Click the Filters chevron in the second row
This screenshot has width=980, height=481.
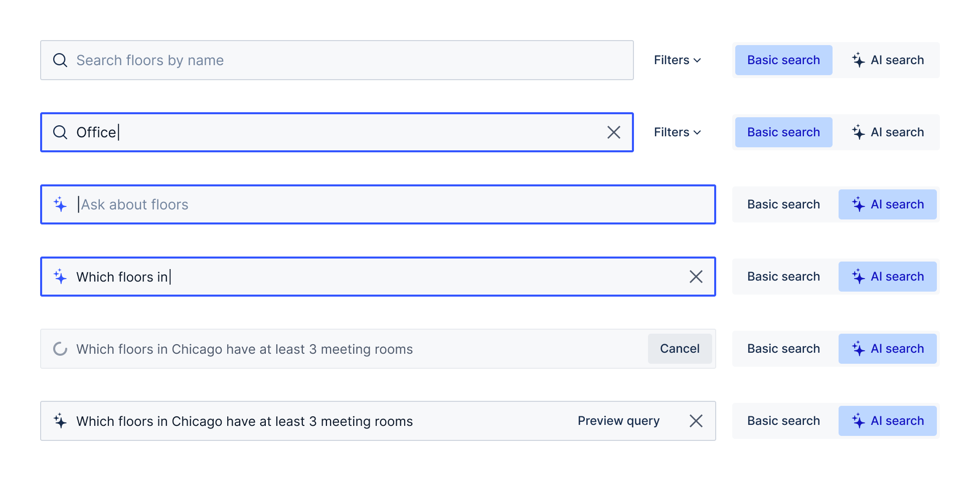click(x=697, y=132)
